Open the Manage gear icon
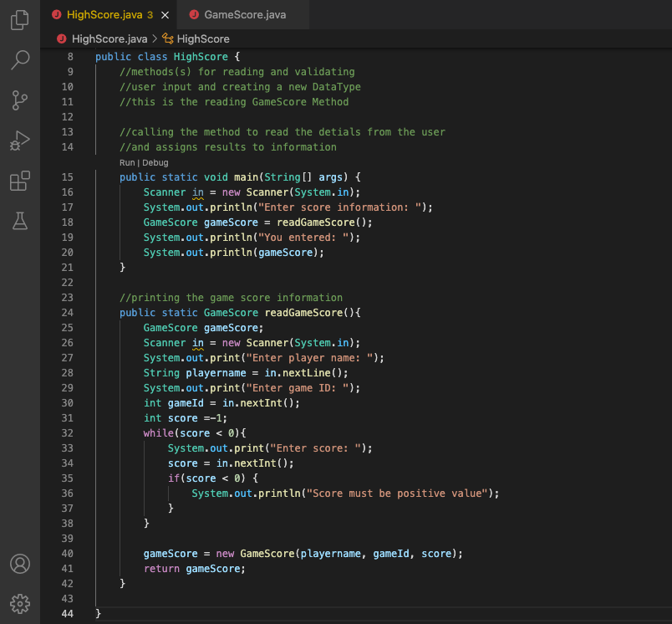 [x=20, y=604]
